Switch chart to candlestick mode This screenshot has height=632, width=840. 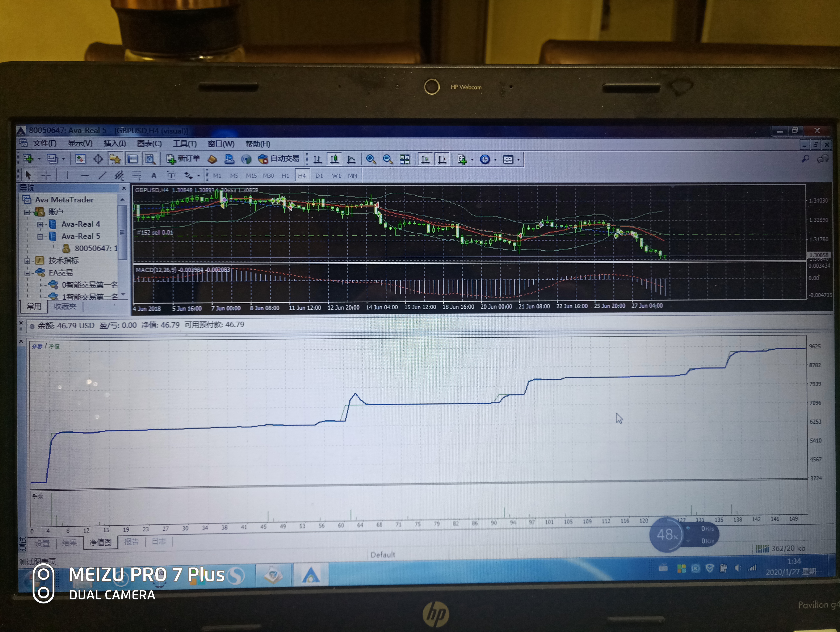(x=334, y=159)
